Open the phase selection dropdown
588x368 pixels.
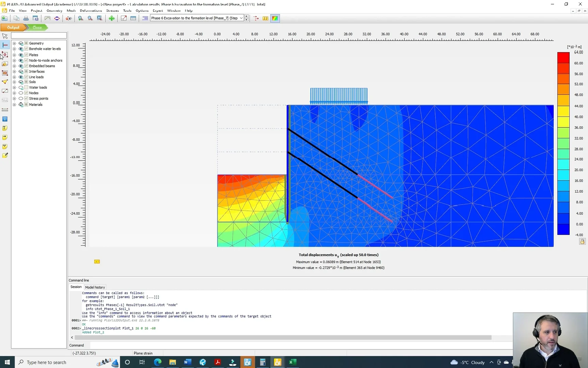(241, 18)
